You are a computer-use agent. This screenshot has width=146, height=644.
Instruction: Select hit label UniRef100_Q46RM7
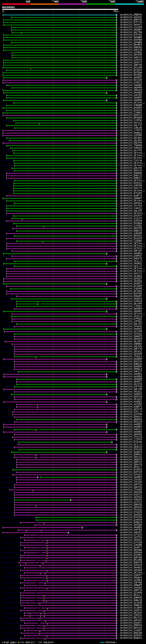131,98
